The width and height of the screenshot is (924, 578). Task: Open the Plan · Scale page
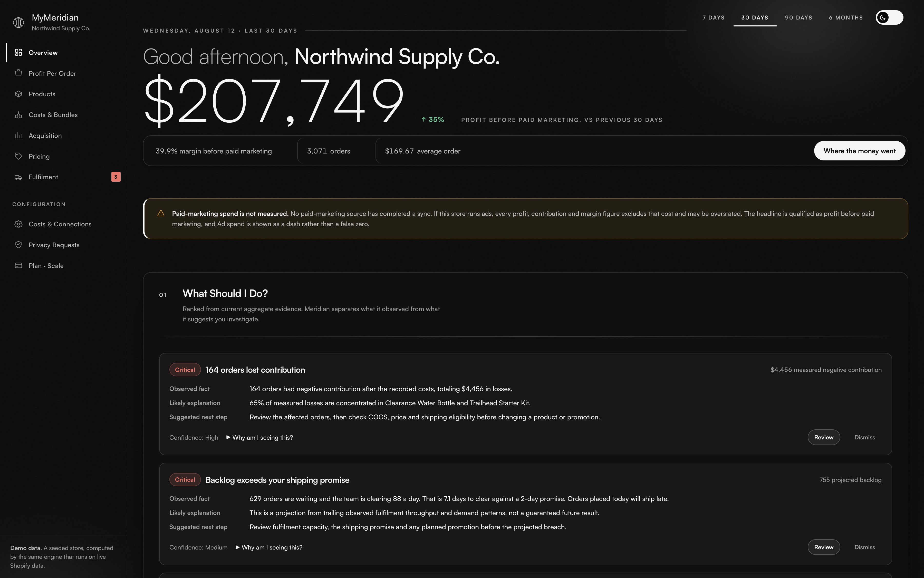pos(63,265)
